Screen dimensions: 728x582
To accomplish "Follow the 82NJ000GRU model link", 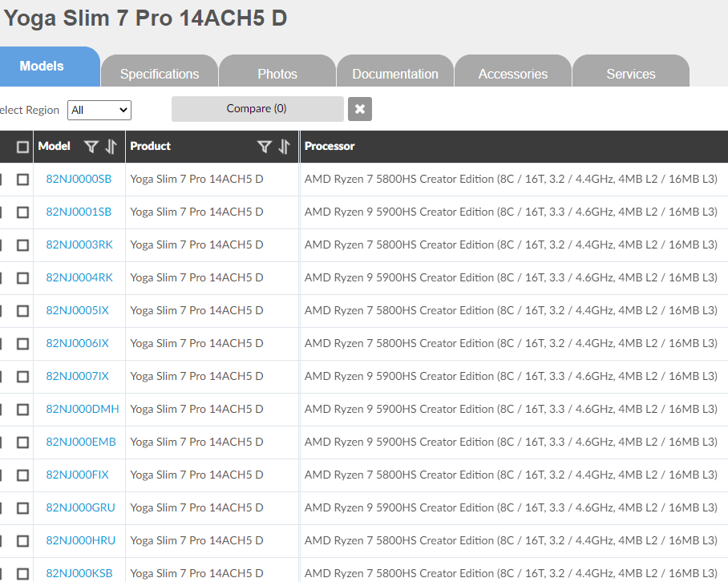I will [x=80, y=507].
